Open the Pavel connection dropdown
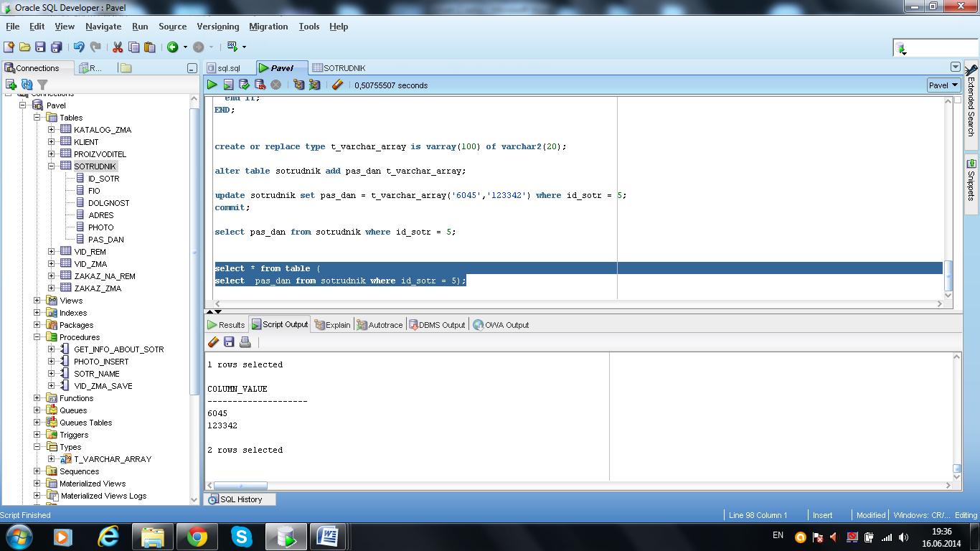980x551 pixels. (943, 85)
